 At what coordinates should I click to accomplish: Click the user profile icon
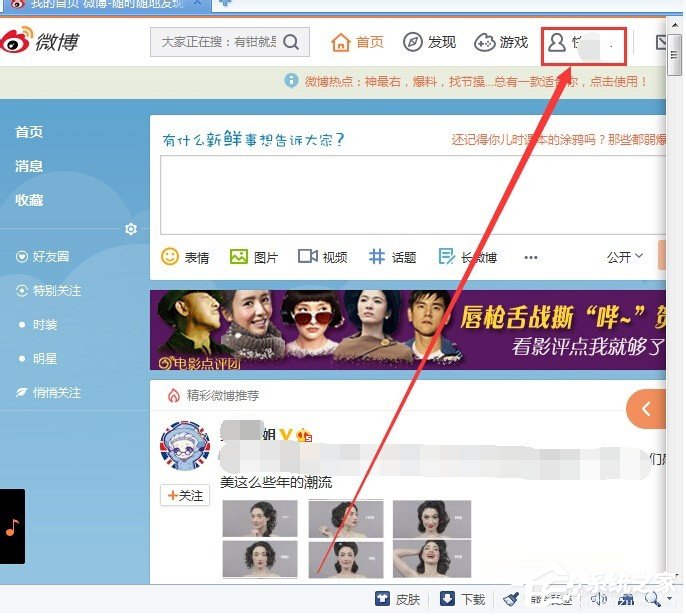(x=557, y=43)
